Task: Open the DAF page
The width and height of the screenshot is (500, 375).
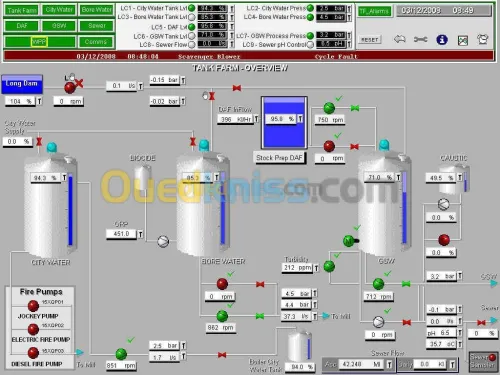Action: (x=22, y=26)
